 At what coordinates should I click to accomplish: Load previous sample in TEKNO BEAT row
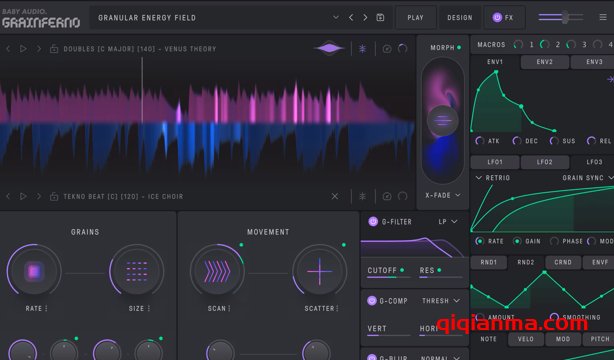(8, 196)
